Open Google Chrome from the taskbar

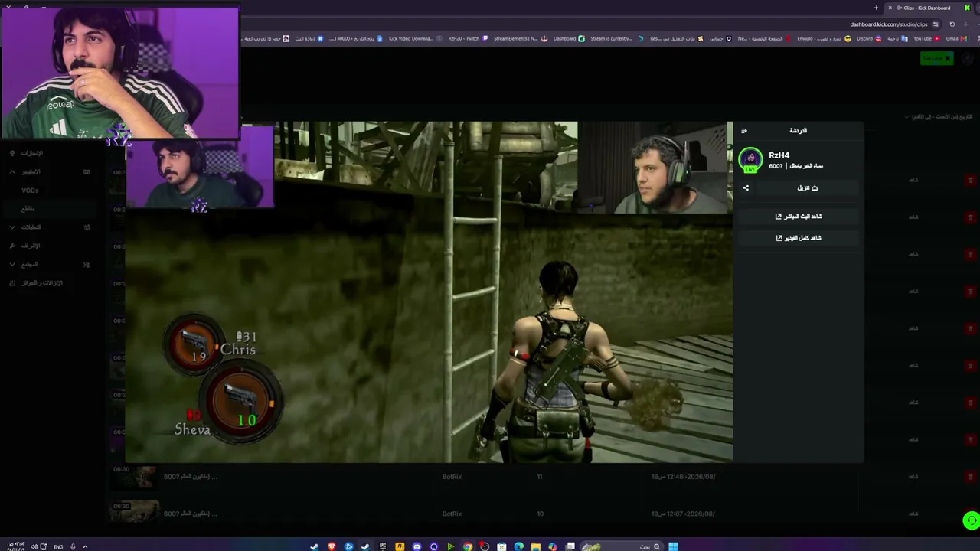click(x=468, y=546)
